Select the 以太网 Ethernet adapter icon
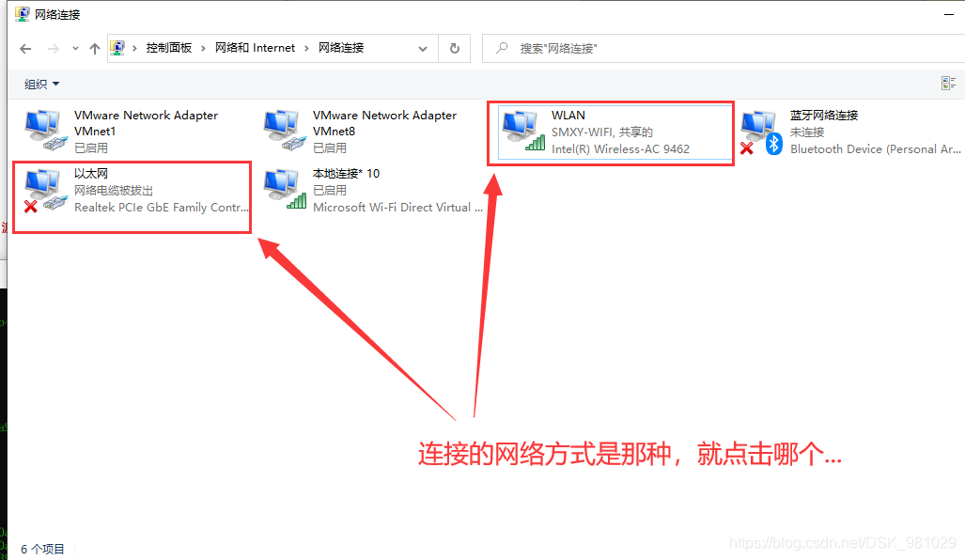 45,190
